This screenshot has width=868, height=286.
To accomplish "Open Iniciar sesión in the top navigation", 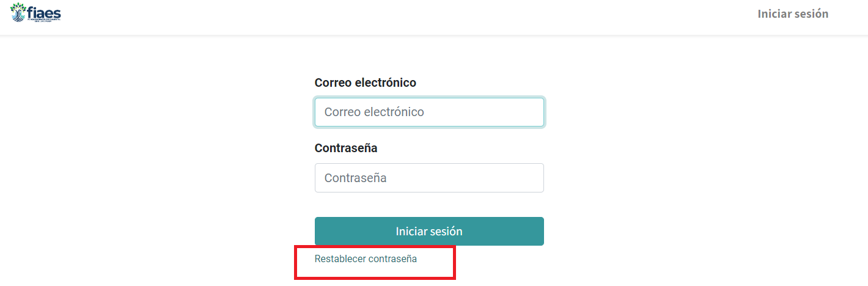I will point(793,13).
